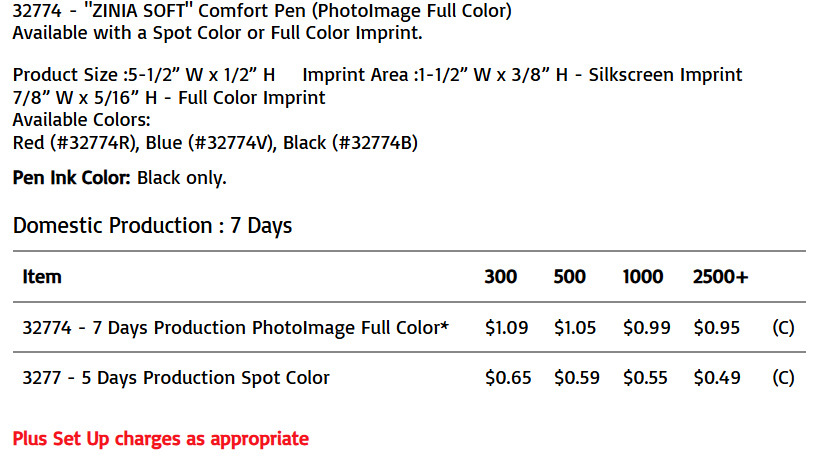Click the $0.95 price cell
The width and height of the screenshot is (822, 457).
pos(717,328)
